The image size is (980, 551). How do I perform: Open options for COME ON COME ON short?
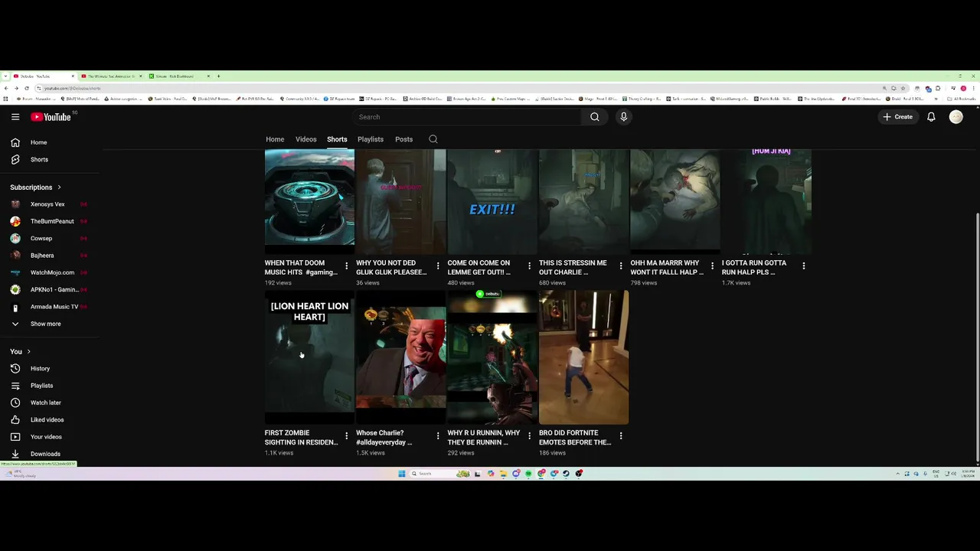529,266
